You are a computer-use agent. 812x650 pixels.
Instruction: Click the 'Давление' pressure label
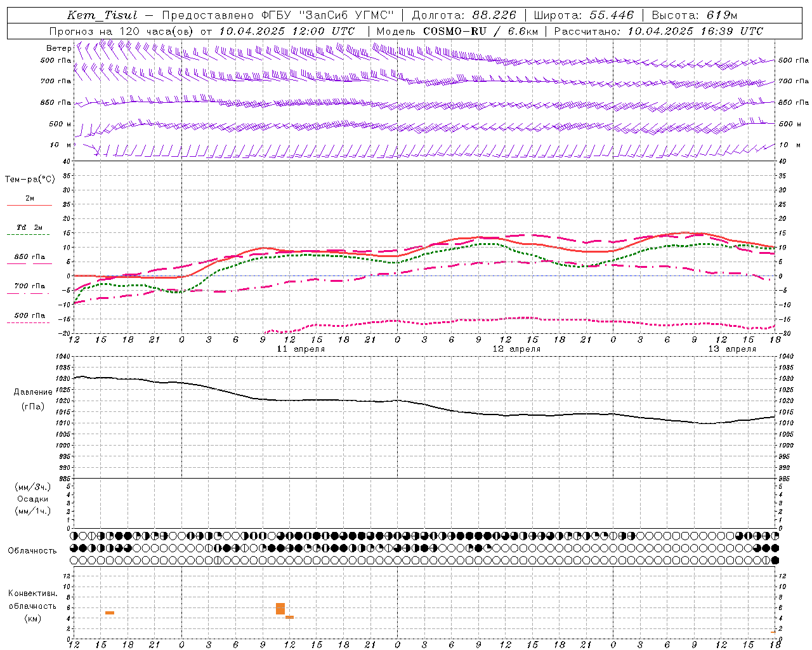click(33, 392)
